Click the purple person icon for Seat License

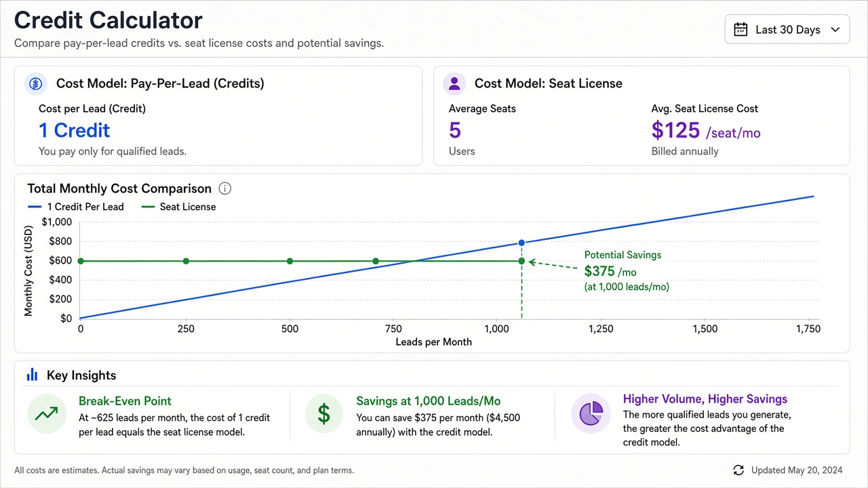pyautogui.click(x=454, y=84)
